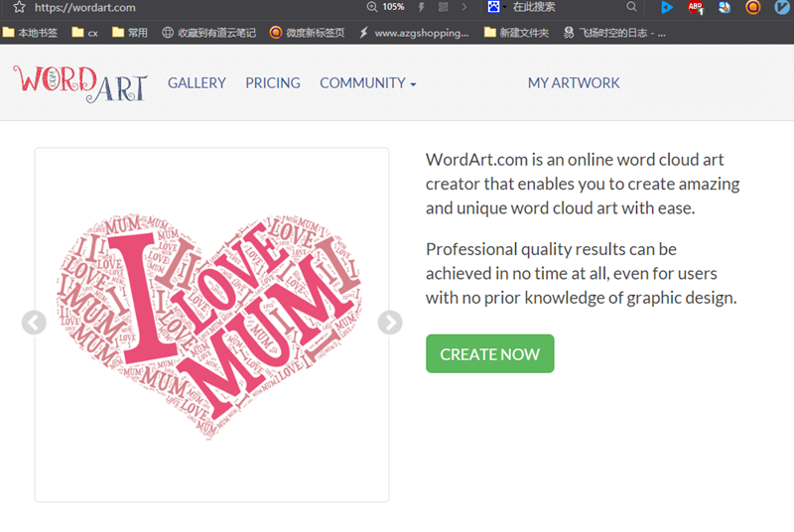
Task: Open the 微度新标签页 bookmark
Action: click(x=307, y=33)
